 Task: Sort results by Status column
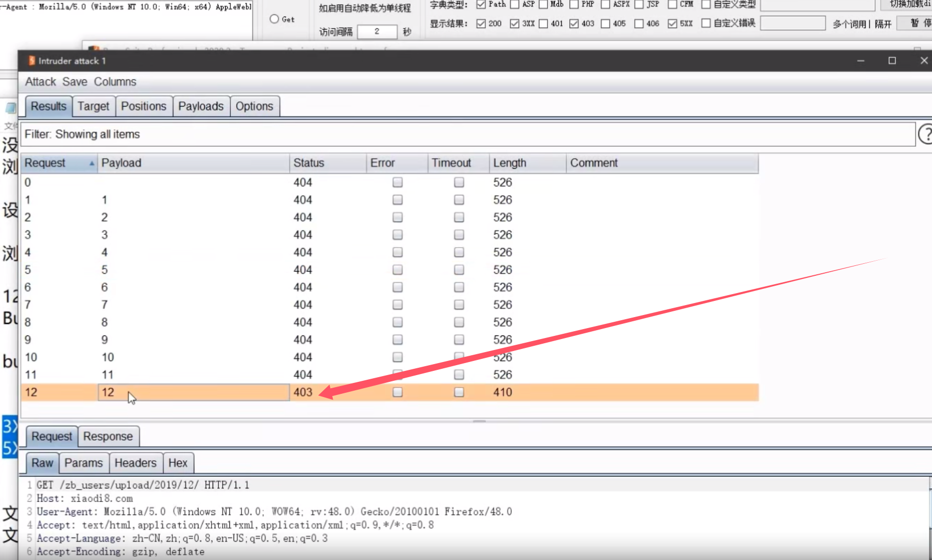click(x=328, y=163)
